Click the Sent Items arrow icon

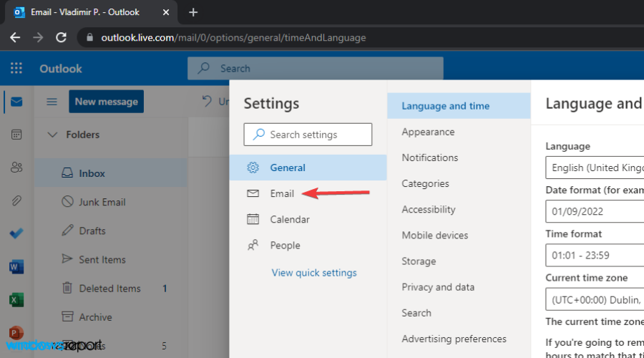coord(67,259)
